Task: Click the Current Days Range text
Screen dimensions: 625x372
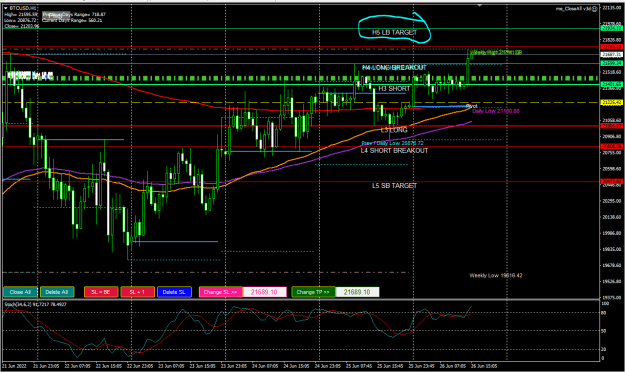Action: coord(72,20)
